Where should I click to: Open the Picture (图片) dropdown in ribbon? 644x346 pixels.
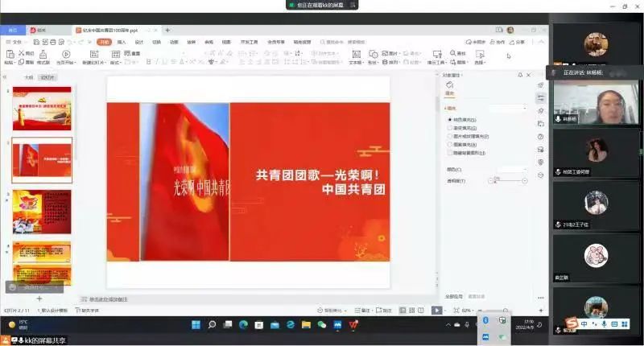[391, 53]
